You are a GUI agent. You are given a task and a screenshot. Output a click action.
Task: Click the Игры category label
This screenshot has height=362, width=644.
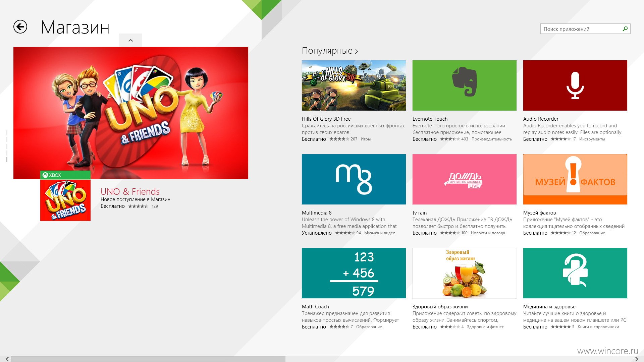[366, 139]
